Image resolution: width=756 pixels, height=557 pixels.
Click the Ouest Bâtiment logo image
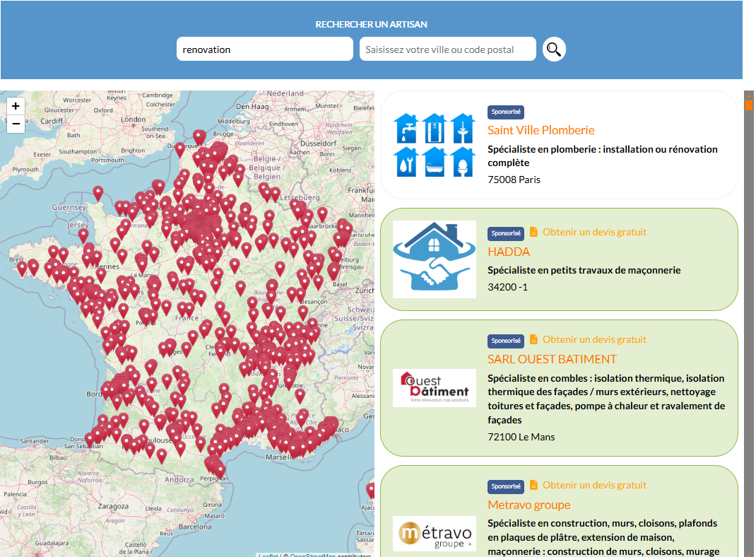point(435,388)
